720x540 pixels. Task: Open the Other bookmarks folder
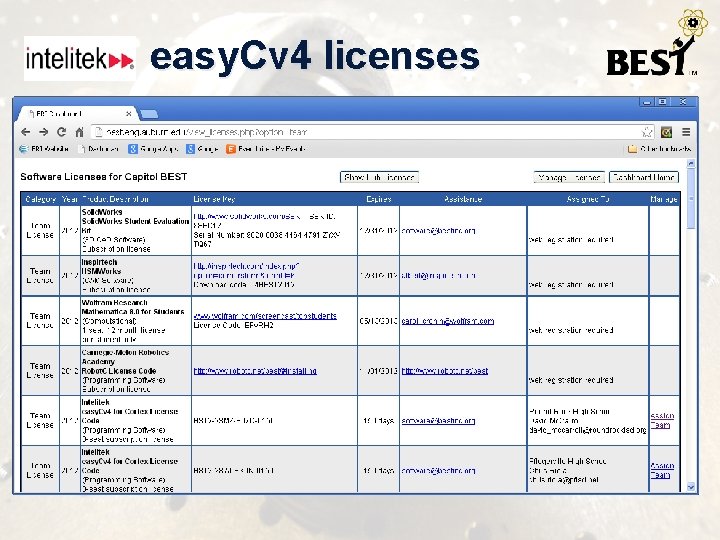(x=659, y=149)
